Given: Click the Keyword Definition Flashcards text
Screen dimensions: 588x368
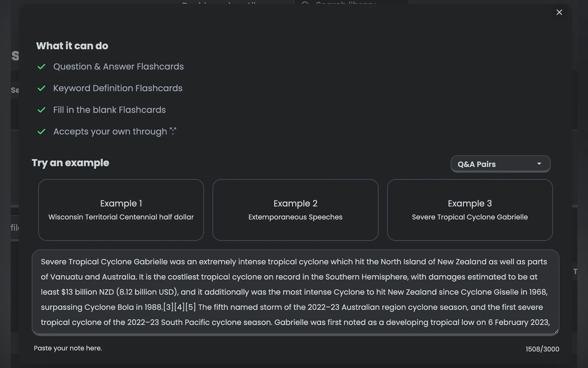Looking at the screenshot, I should pyautogui.click(x=118, y=88).
